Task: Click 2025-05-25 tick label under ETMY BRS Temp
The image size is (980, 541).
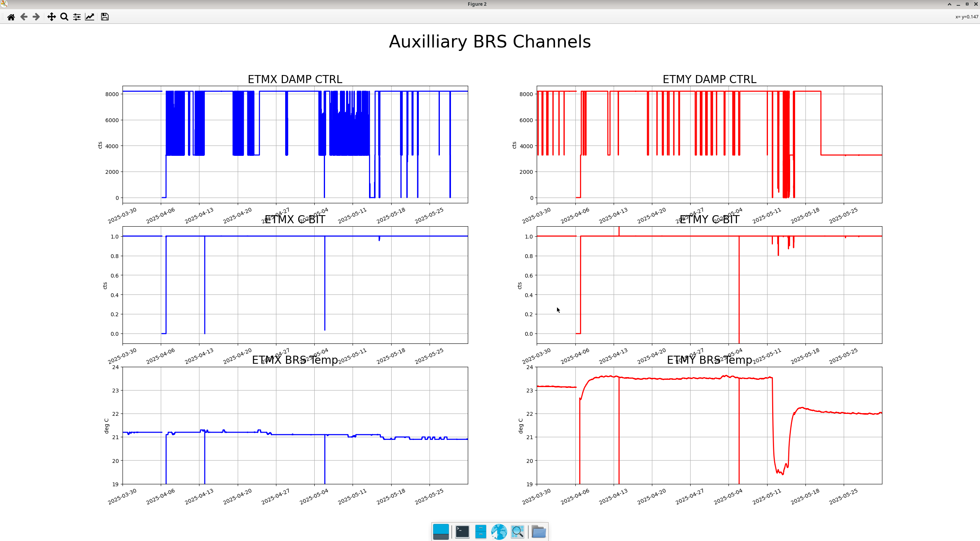Action: coord(844,496)
